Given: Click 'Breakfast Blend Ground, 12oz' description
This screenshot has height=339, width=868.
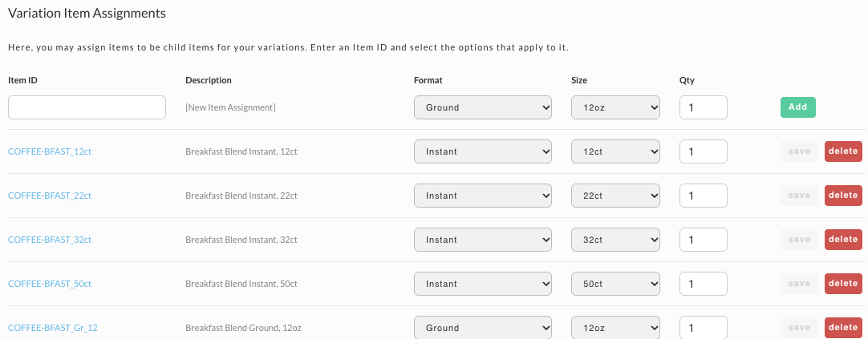Looking at the screenshot, I should coord(244,329).
